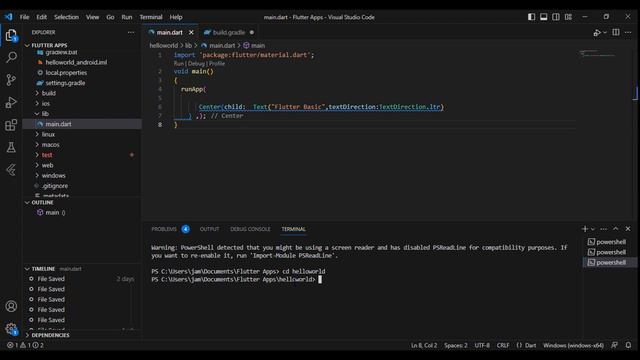Open Source Control view

point(11,80)
